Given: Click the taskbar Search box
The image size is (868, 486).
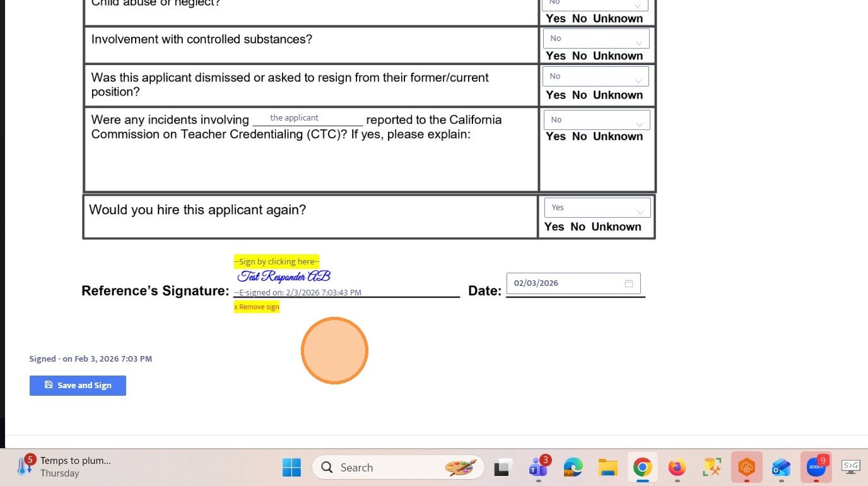Looking at the screenshot, I should [x=398, y=468].
